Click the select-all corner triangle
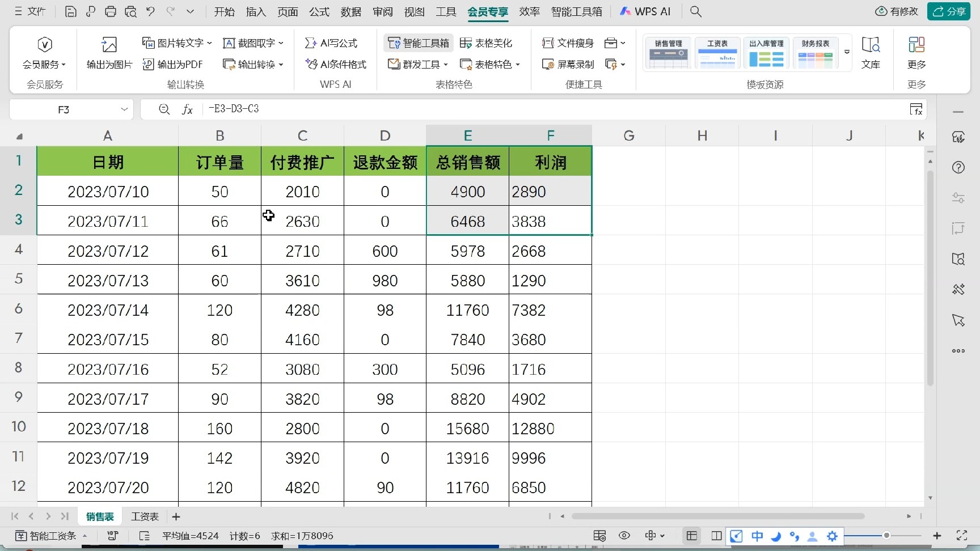The width and height of the screenshot is (980, 551). click(19, 136)
